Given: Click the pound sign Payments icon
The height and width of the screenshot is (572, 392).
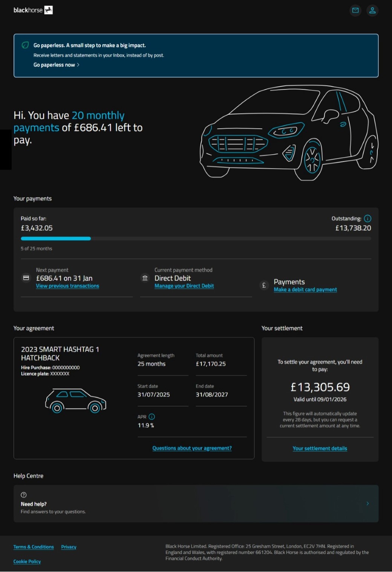Looking at the screenshot, I should pyautogui.click(x=264, y=285).
